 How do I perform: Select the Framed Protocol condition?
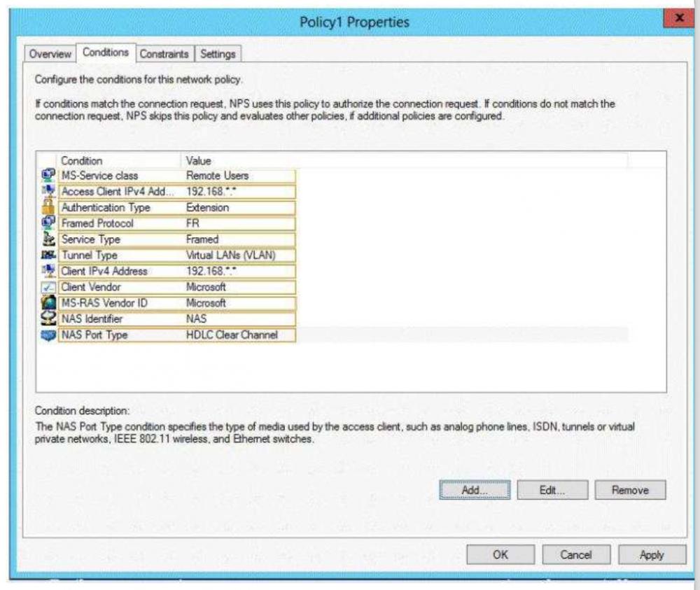click(x=177, y=223)
